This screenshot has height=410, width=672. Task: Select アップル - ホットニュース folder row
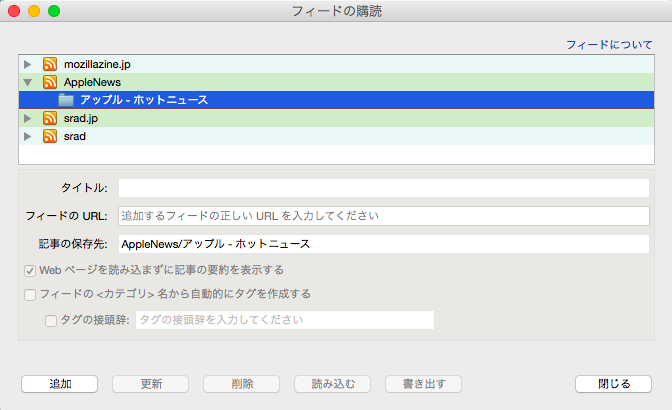click(x=336, y=100)
